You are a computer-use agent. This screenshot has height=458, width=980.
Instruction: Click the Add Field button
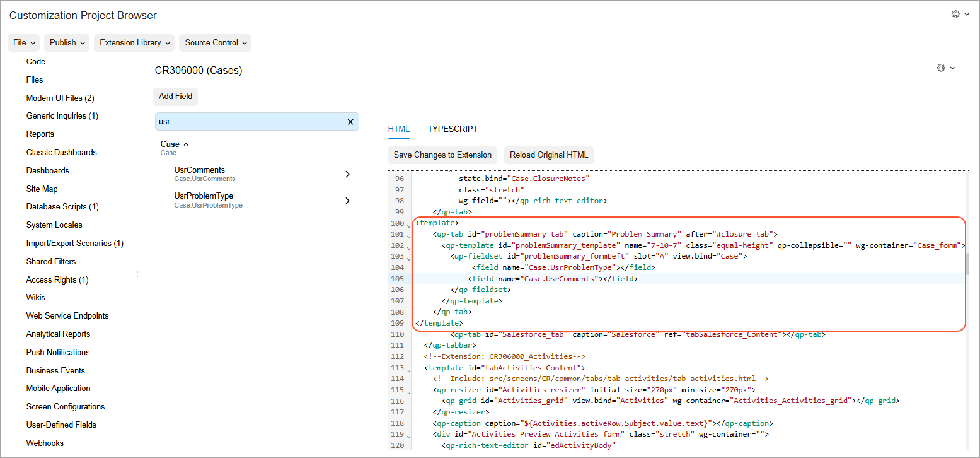click(x=175, y=97)
